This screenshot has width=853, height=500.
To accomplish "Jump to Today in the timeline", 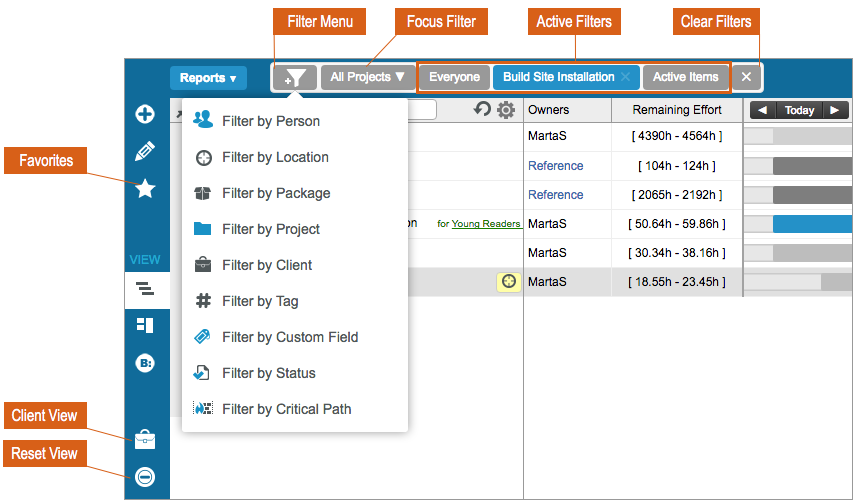I will pos(799,110).
